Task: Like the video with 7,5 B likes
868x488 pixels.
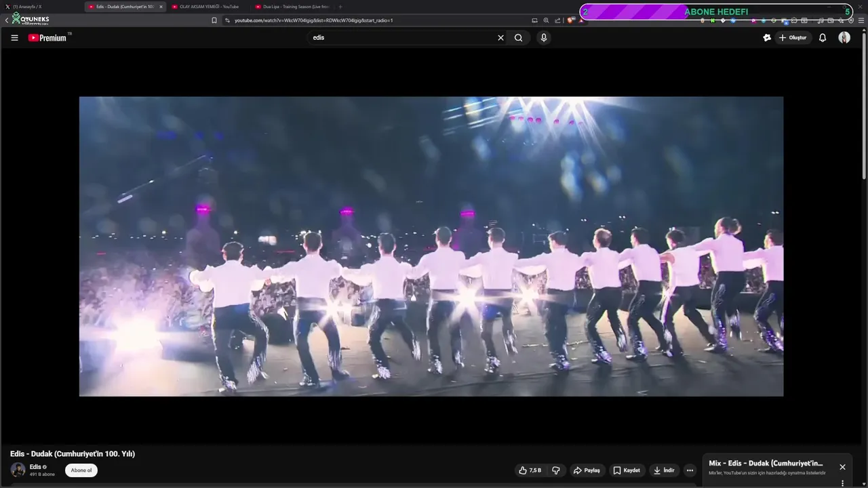Action: pos(530,470)
